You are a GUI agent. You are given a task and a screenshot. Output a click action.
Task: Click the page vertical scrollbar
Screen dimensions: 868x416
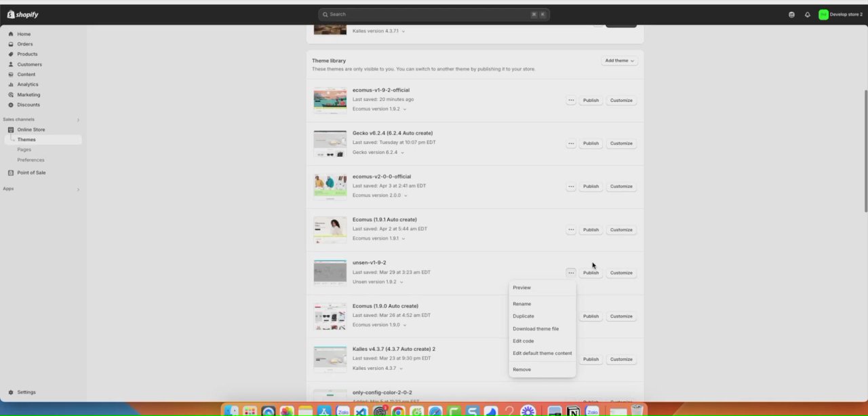click(865, 151)
